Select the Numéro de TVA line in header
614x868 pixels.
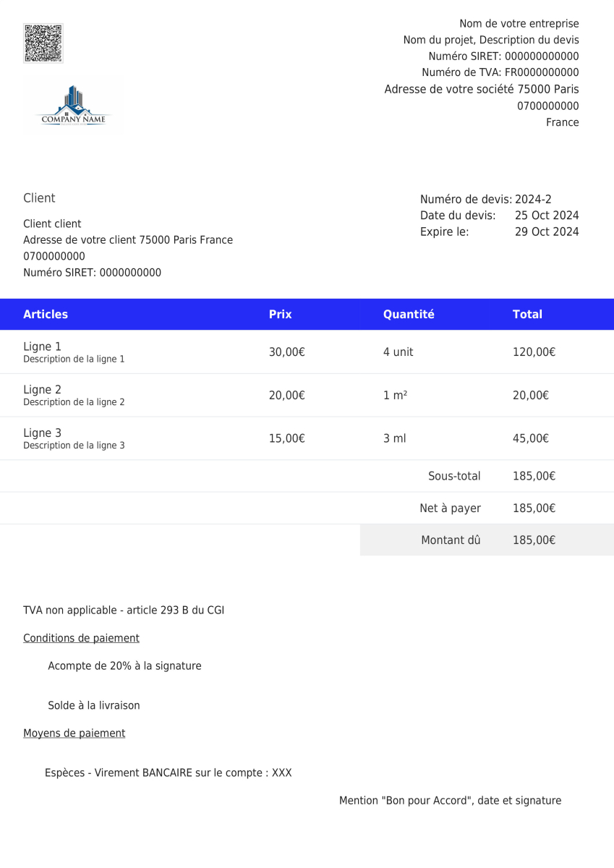(x=500, y=72)
